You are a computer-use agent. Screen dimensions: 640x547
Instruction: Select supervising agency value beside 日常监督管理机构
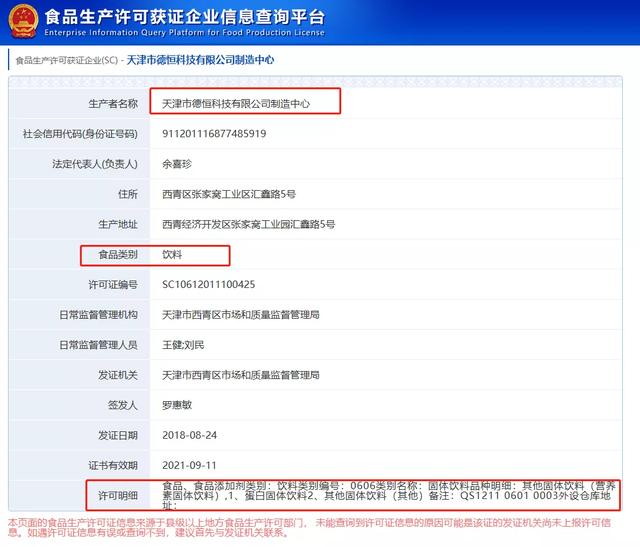click(241, 315)
